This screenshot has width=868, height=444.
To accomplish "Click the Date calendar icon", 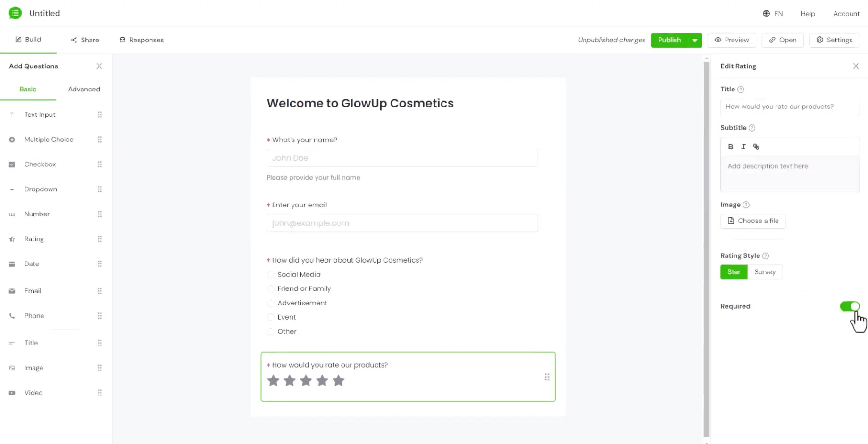I will pos(12,264).
